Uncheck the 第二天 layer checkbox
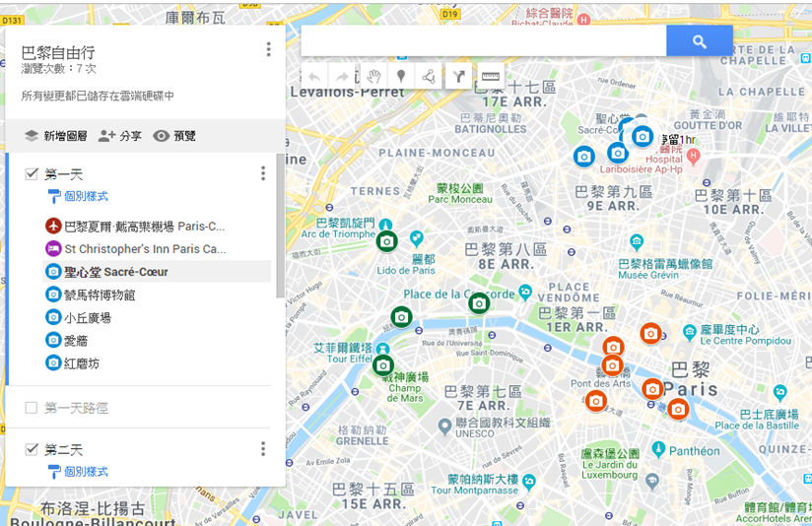Screen dimensions: 812x526 [32, 449]
